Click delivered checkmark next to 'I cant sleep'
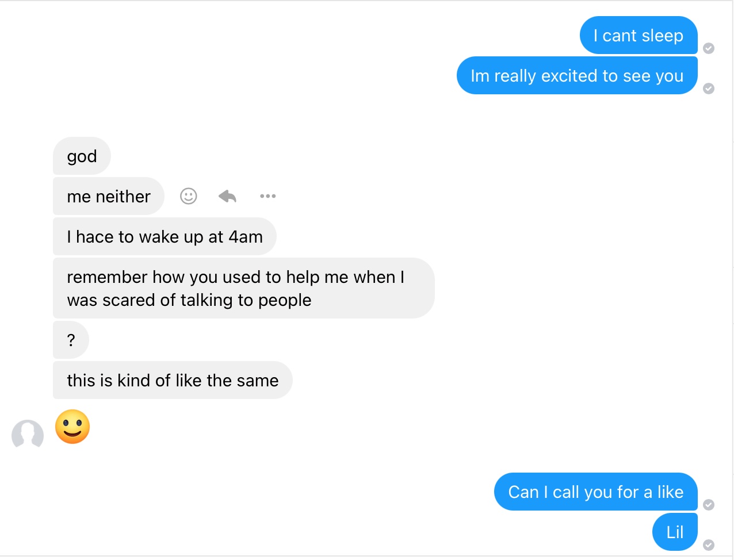This screenshot has height=560, width=734. pyautogui.click(x=709, y=48)
